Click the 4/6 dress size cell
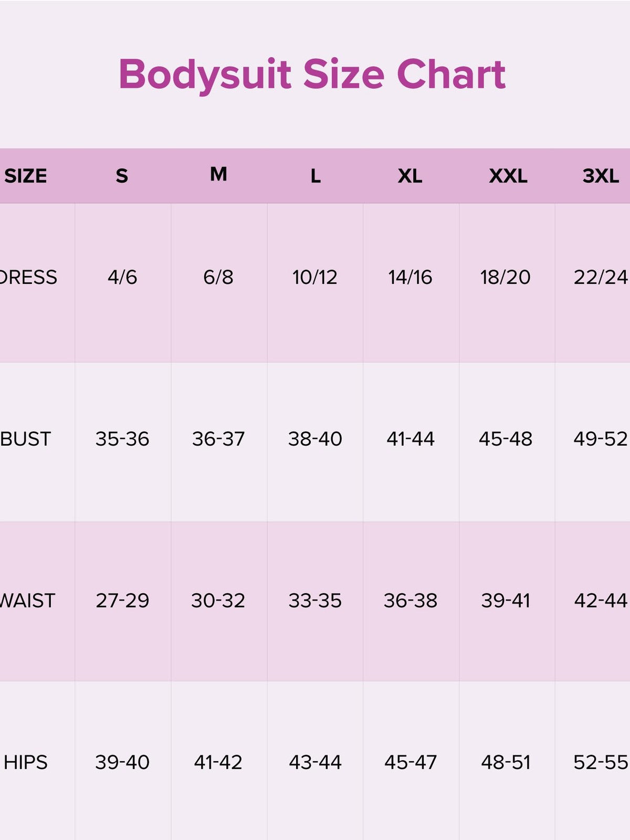Viewport: 630px width, 840px height. point(122,277)
